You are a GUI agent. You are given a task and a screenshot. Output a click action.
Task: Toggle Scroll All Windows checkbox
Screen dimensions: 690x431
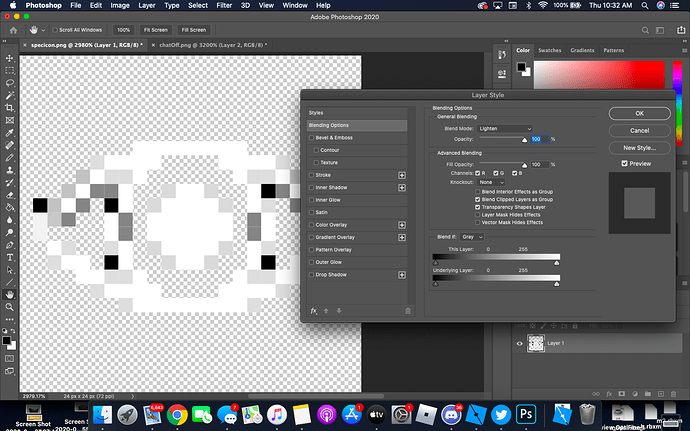[55, 30]
